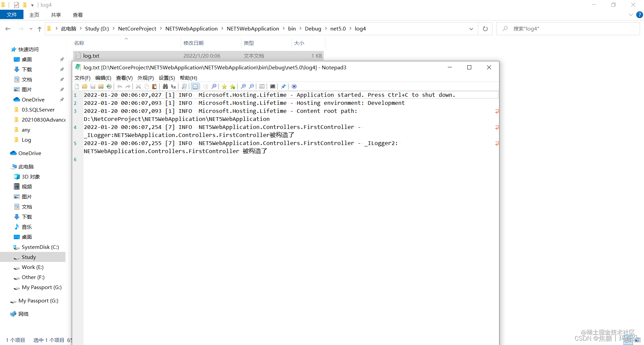Select 网络 in the navigation pane

[x=23, y=314]
